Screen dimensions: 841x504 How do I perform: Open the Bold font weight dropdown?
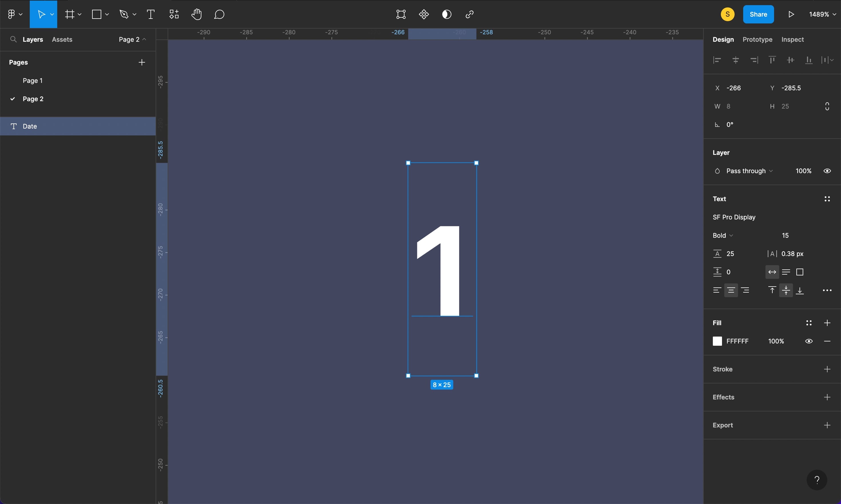723,235
